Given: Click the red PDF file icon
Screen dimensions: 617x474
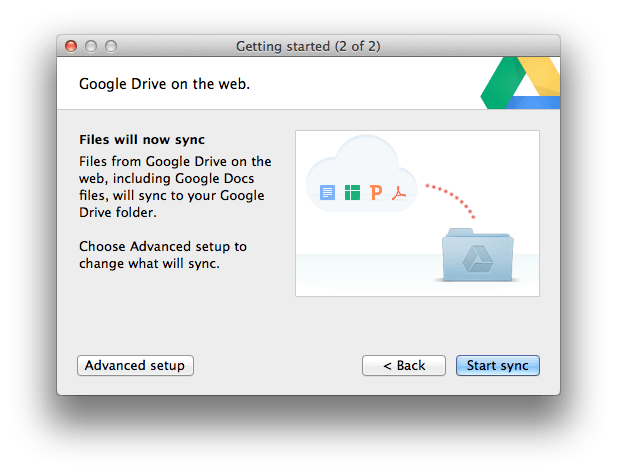Looking at the screenshot, I should [x=399, y=192].
